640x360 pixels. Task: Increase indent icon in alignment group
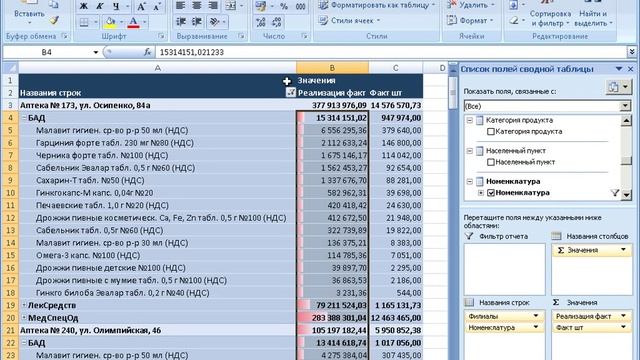[197, 22]
